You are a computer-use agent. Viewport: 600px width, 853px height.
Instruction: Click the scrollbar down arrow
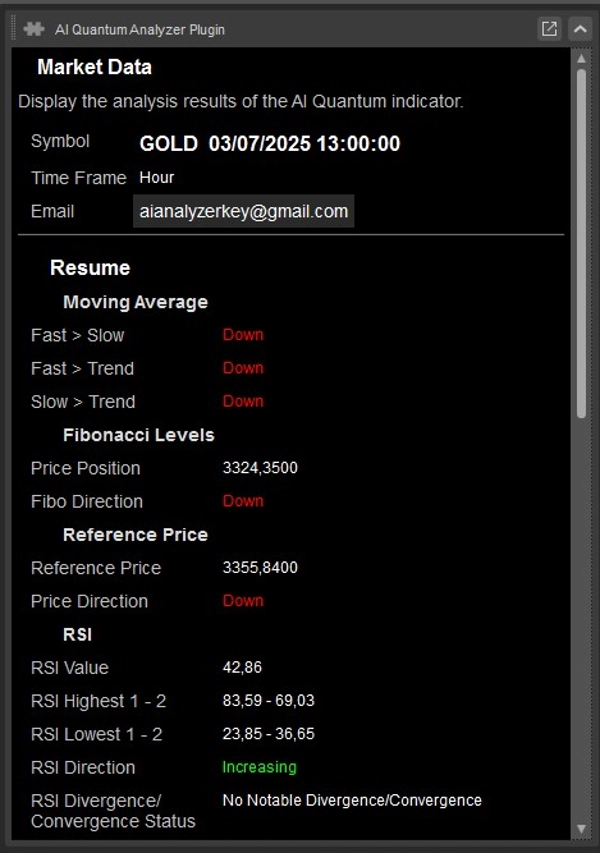tap(581, 829)
